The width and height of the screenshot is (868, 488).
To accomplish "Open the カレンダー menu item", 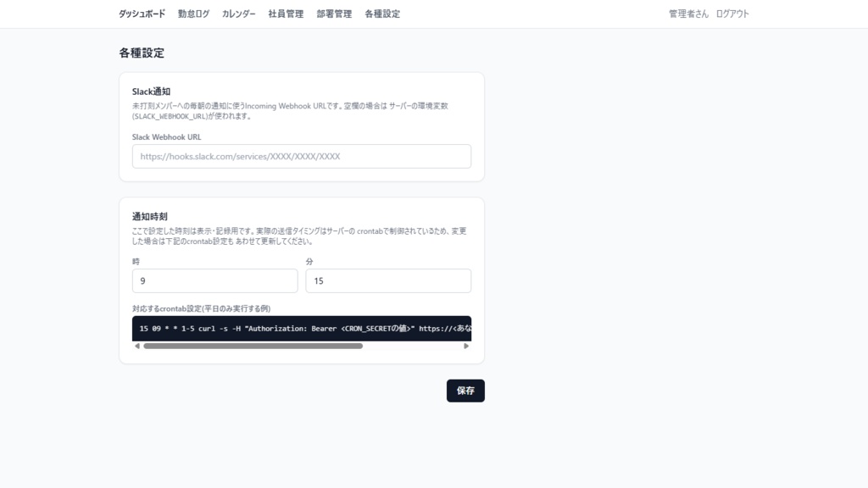I will [x=238, y=14].
